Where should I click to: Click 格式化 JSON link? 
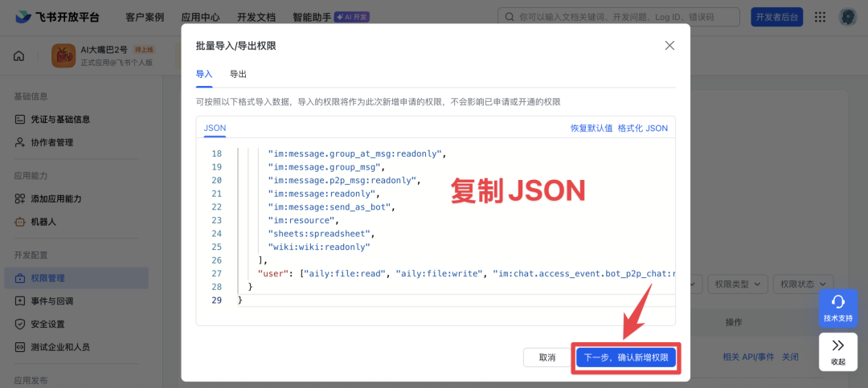(642, 128)
